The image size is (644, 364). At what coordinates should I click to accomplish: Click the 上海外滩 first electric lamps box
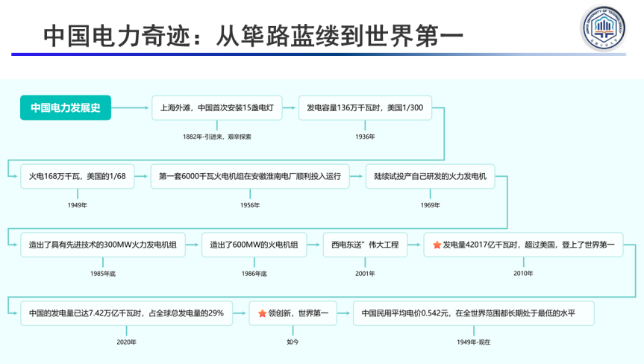click(217, 108)
